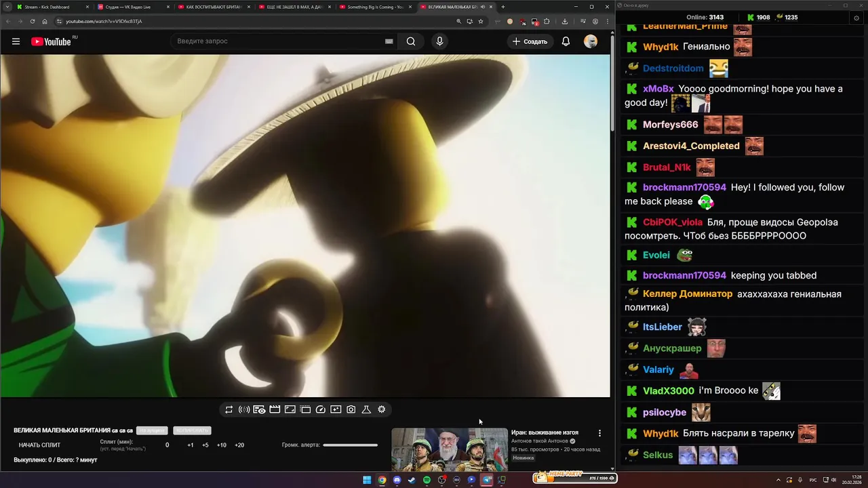The height and width of the screenshot is (488, 868).
Task: Switch to the ЕЩЕ НЕ ЗАШЕЛ В МАХ tab
Action: 294,7
